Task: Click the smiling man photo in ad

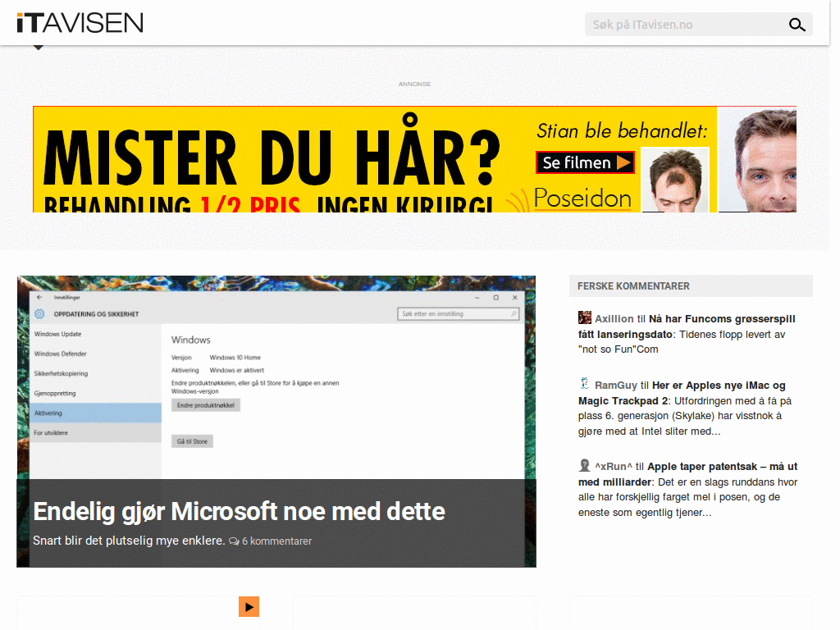Action: coord(757,160)
